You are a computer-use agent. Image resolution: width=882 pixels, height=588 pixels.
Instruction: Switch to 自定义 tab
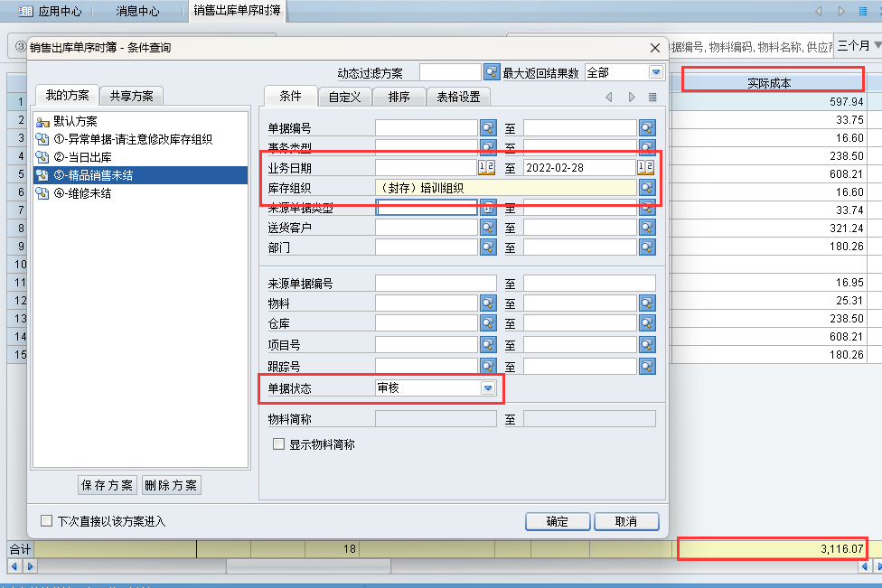[344, 97]
